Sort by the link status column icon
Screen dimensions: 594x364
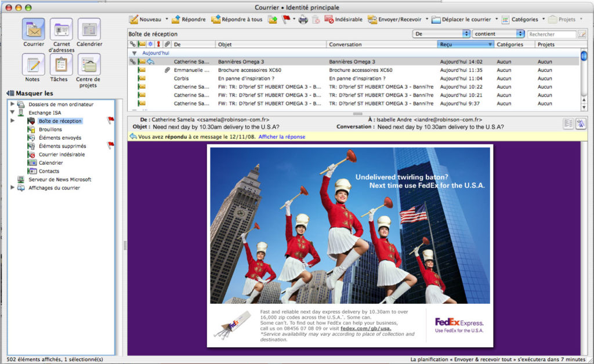pos(133,44)
